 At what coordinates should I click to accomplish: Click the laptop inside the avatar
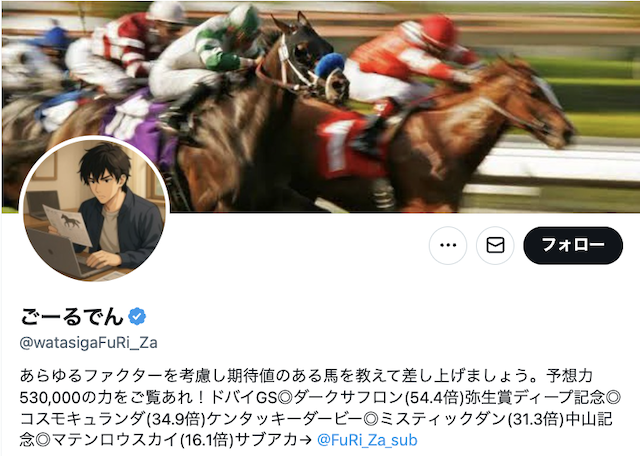coord(61,253)
